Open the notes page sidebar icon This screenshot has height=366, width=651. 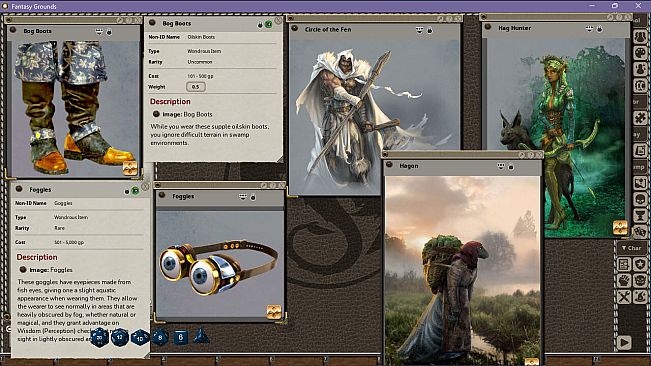click(x=640, y=151)
